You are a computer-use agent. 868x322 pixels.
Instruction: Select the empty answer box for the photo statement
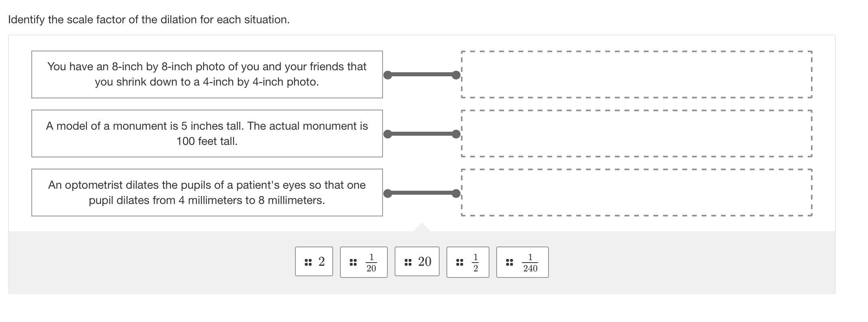coord(636,74)
